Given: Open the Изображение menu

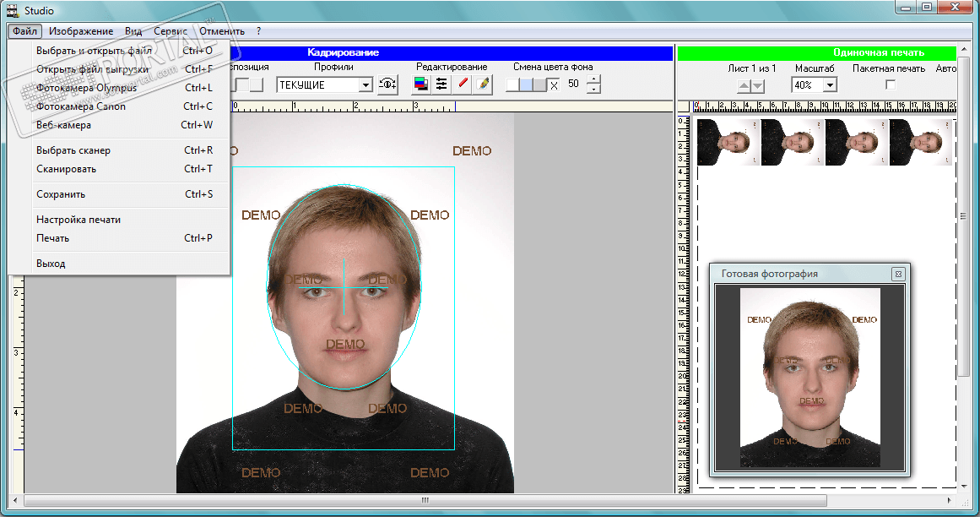Looking at the screenshot, I should point(82,31).
